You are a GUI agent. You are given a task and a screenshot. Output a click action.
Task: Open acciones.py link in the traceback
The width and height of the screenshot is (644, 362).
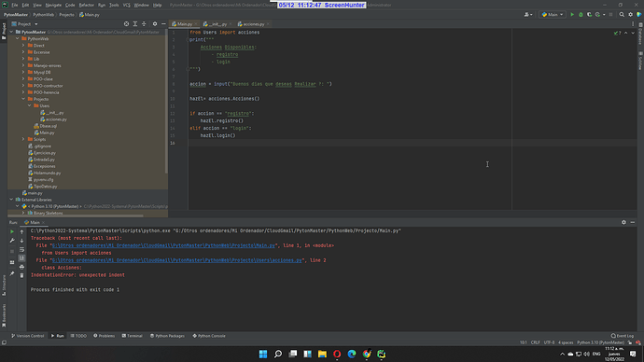[x=177, y=260]
